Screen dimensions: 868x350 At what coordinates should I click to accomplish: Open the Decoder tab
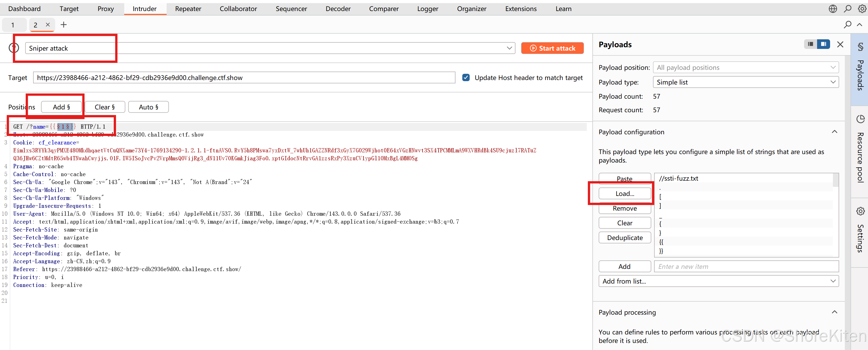[338, 9]
